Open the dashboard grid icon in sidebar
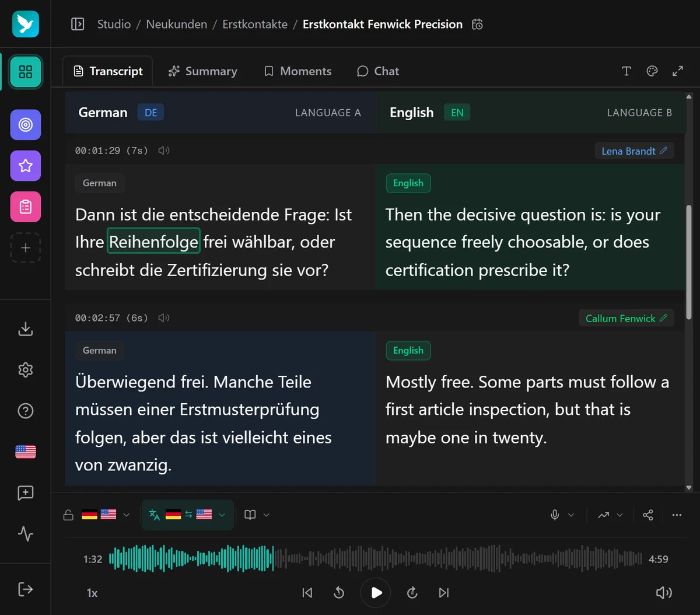Image resolution: width=700 pixels, height=615 pixels. [26, 72]
